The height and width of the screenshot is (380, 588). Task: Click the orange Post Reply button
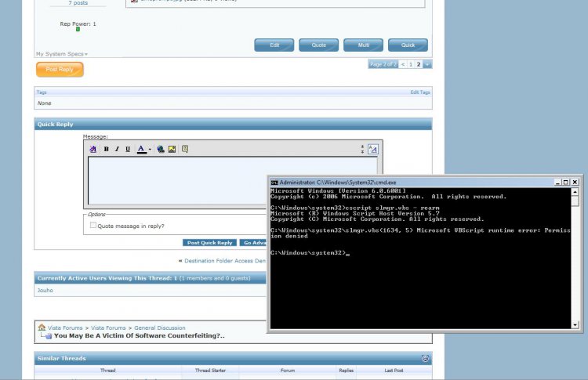[x=60, y=69]
